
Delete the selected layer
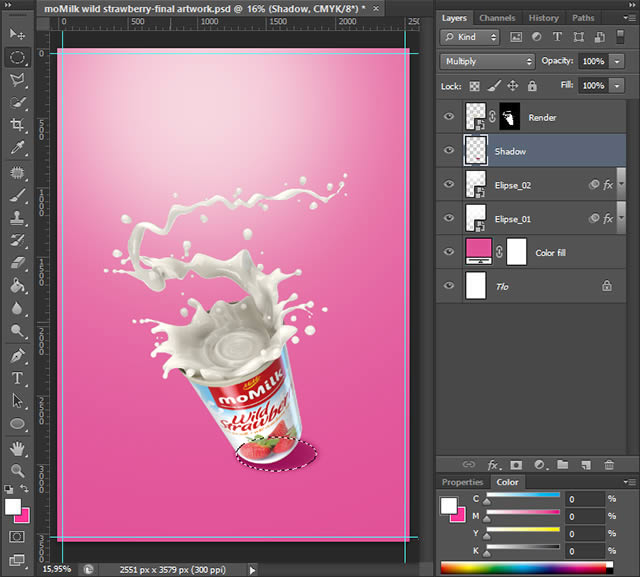pos(609,465)
